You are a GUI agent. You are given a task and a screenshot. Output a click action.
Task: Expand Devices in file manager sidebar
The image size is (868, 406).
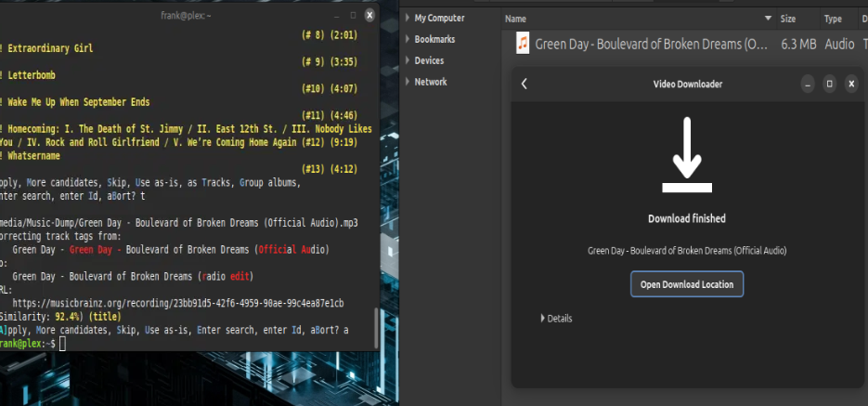coord(408,60)
